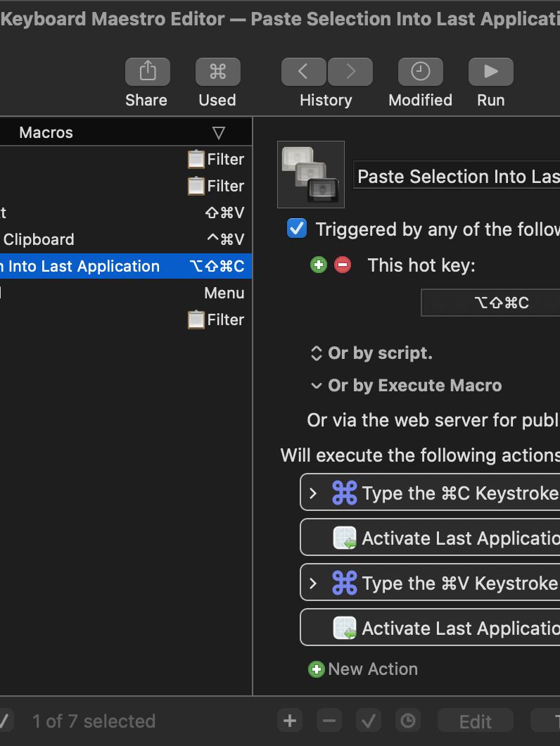The width and height of the screenshot is (560, 746).
Task: Add a new trigger with green plus
Action: [x=319, y=265]
